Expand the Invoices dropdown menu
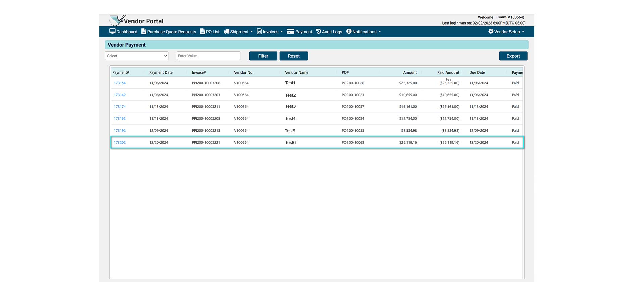This screenshot has width=644, height=292. click(270, 32)
